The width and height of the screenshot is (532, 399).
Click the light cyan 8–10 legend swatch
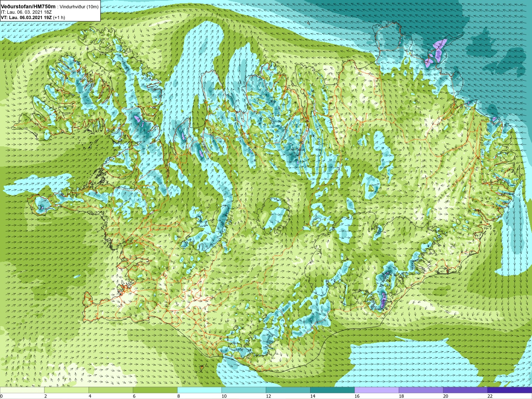pos(199,390)
